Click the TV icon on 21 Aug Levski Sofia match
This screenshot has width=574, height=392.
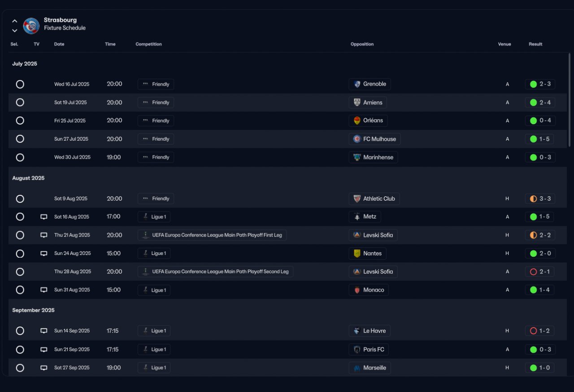tap(44, 235)
